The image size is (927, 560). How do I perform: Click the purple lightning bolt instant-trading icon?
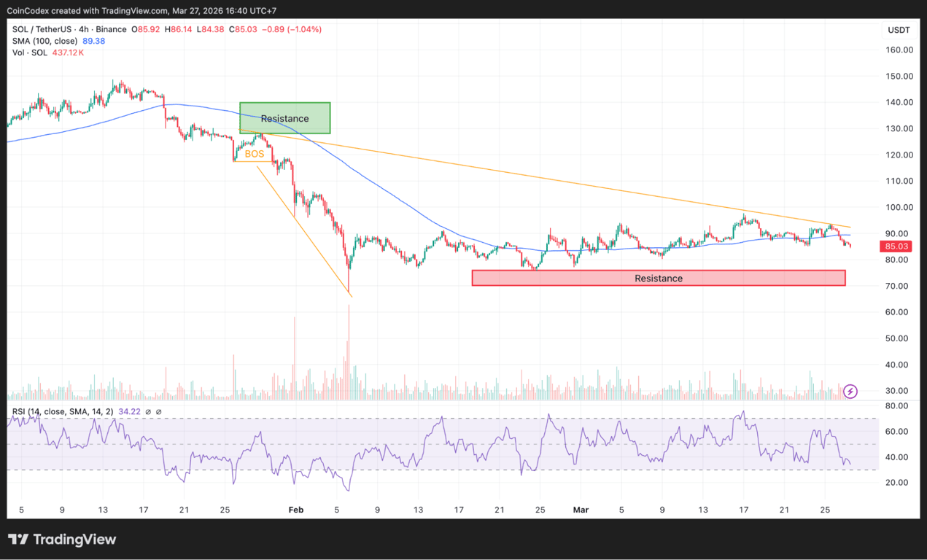[x=850, y=392]
